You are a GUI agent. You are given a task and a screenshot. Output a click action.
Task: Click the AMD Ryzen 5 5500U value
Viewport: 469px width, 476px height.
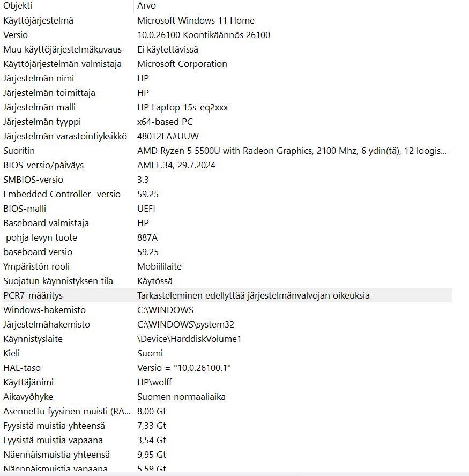292,151
